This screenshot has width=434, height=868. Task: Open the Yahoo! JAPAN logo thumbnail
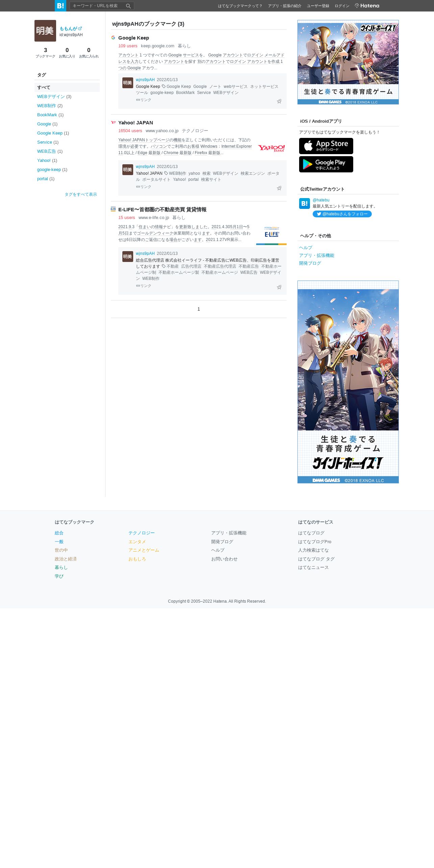pyautogui.click(x=271, y=148)
